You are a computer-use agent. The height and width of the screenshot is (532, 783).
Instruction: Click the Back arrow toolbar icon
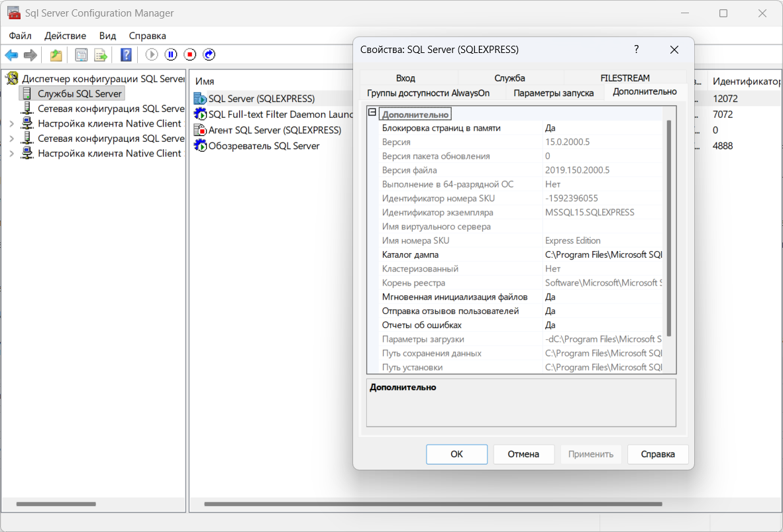11,55
